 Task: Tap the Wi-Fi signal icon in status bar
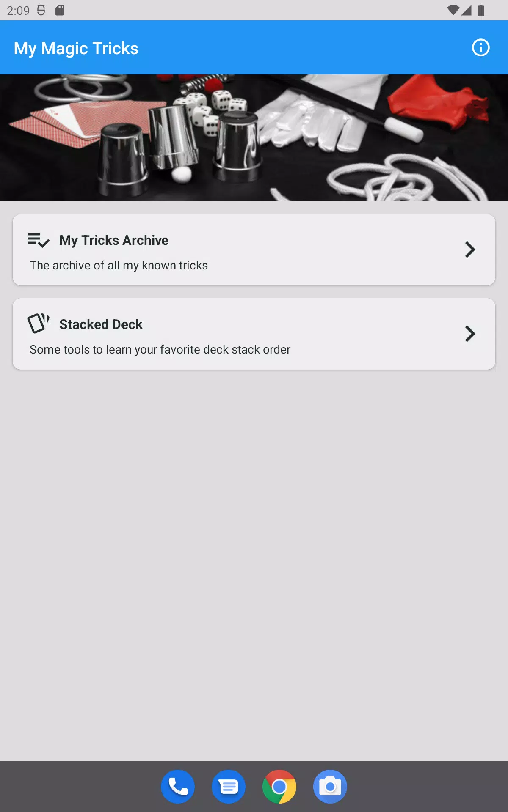pos(453,10)
